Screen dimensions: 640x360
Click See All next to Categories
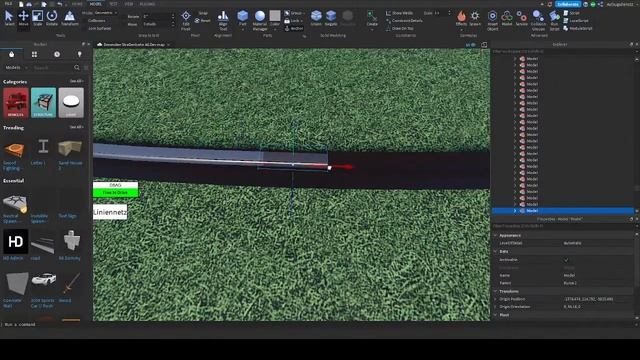[x=76, y=81]
